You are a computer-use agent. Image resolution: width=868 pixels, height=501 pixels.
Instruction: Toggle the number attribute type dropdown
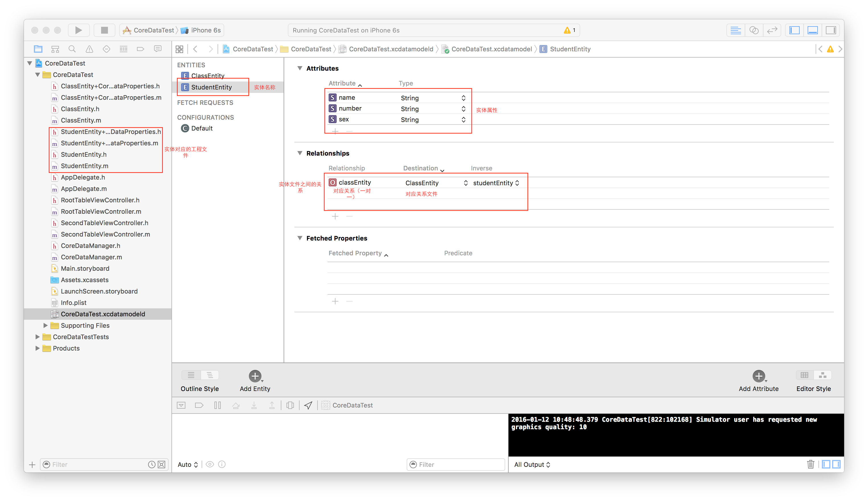(464, 109)
